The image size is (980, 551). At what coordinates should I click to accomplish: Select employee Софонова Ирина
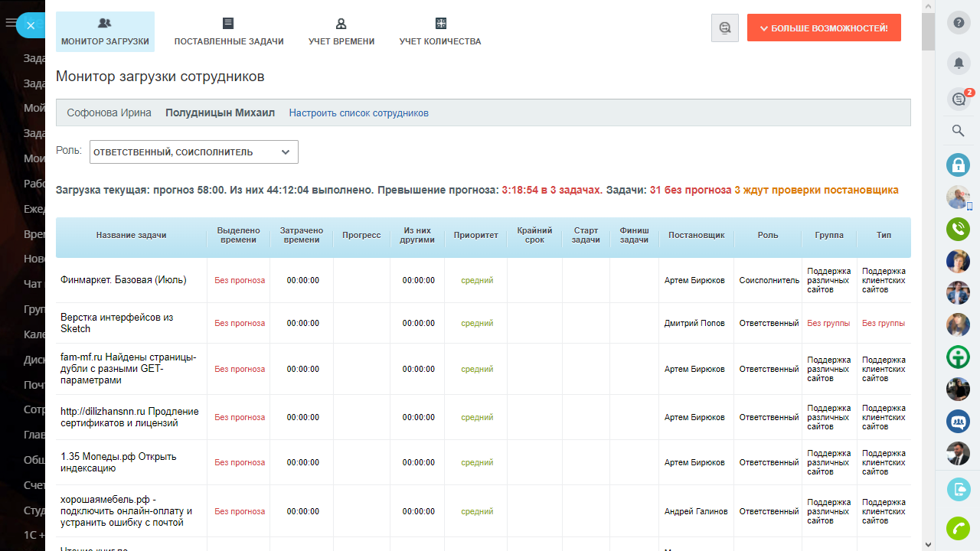coord(109,113)
